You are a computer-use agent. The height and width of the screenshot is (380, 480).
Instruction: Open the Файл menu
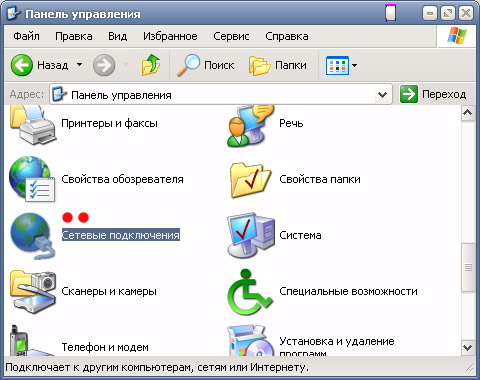click(26, 36)
